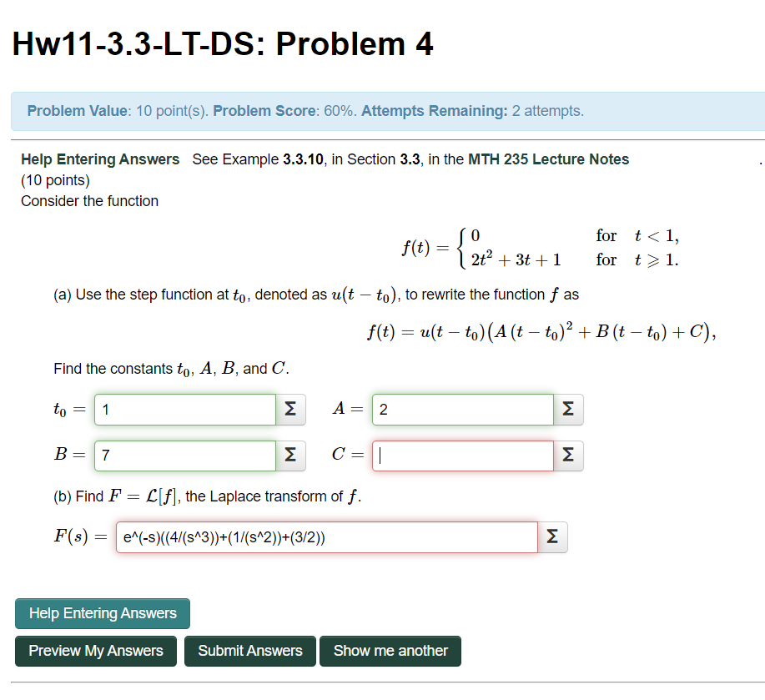Open the Σ equation editor for B

point(289,455)
